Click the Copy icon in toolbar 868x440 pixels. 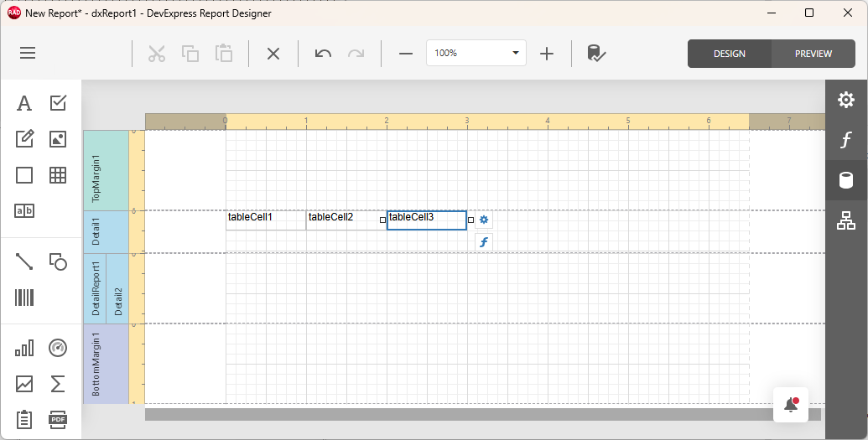(190, 54)
